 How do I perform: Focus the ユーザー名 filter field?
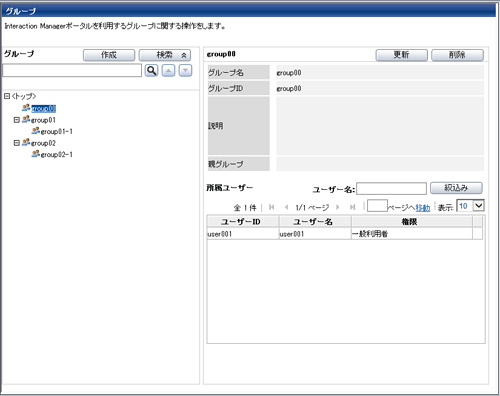pyautogui.click(x=392, y=188)
